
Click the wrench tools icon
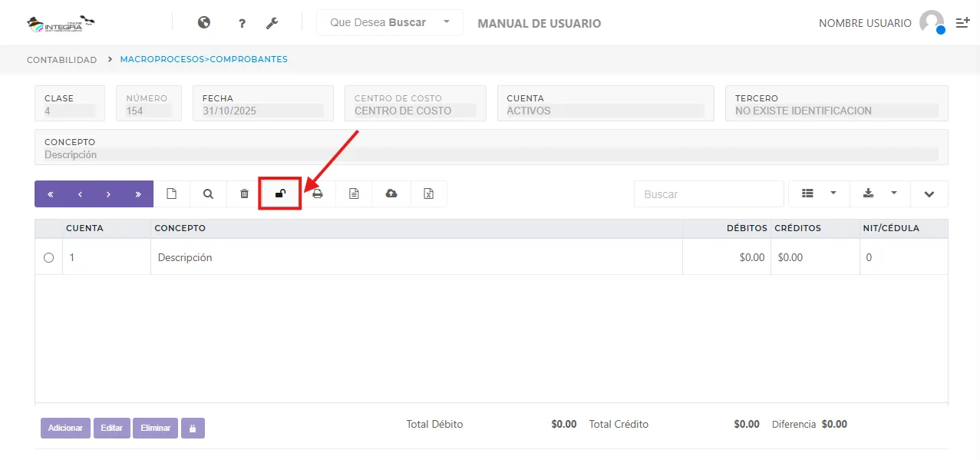click(272, 23)
